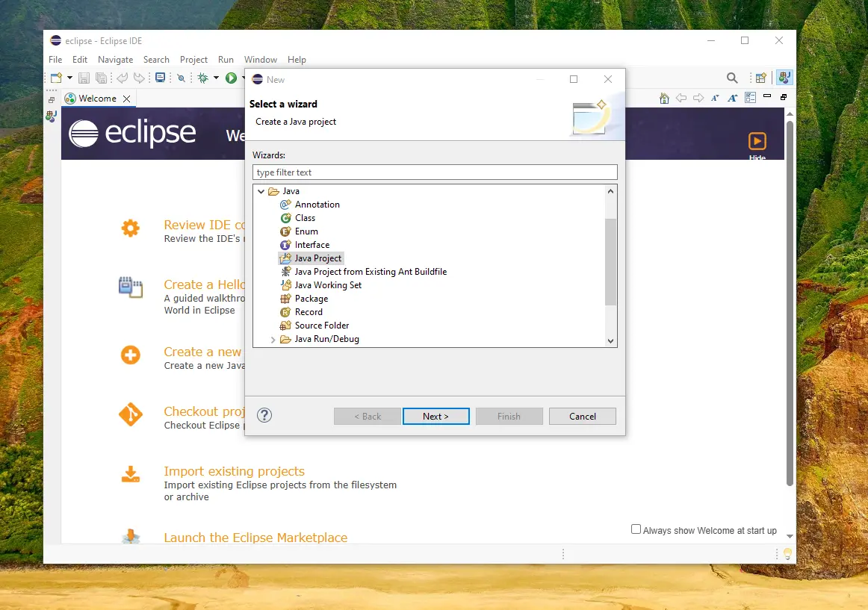Viewport: 868px width, 610px height.
Task: Minimize the Welcome view panel
Action: (767, 96)
